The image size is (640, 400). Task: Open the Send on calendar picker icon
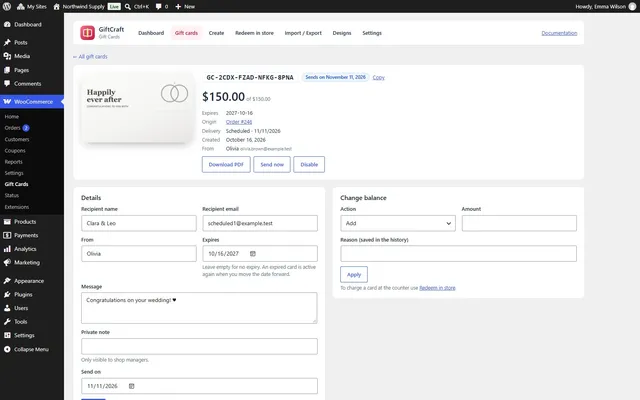pyautogui.click(x=131, y=386)
